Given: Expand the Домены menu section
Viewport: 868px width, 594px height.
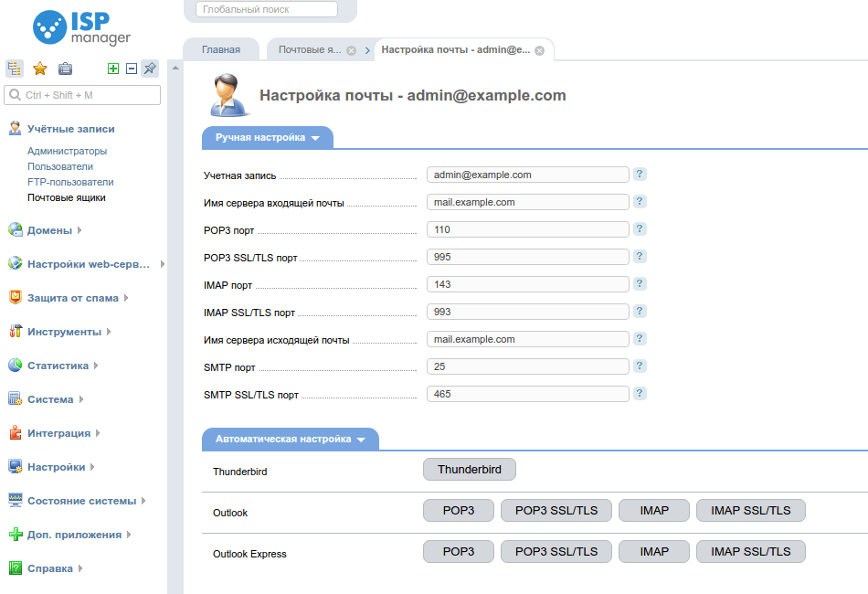Looking at the screenshot, I should (x=79, y=230).
